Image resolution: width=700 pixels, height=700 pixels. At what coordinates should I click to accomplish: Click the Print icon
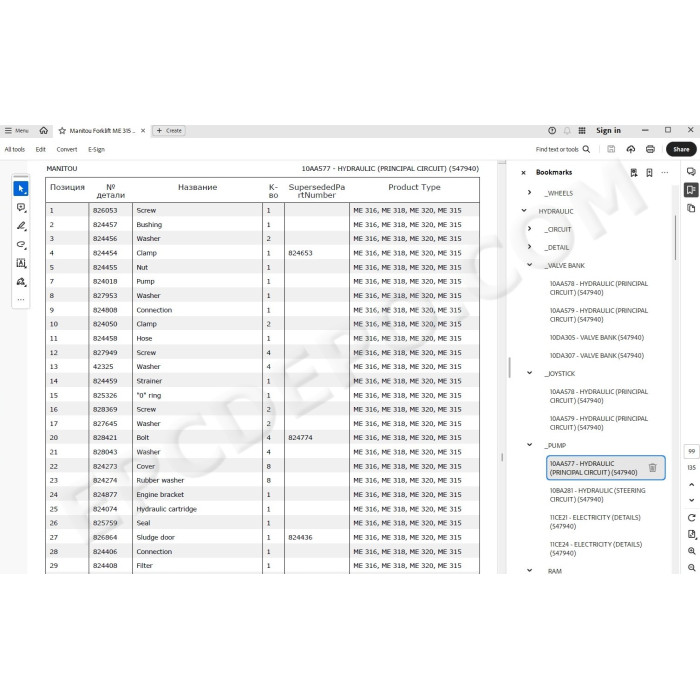(x=650, y=149)
